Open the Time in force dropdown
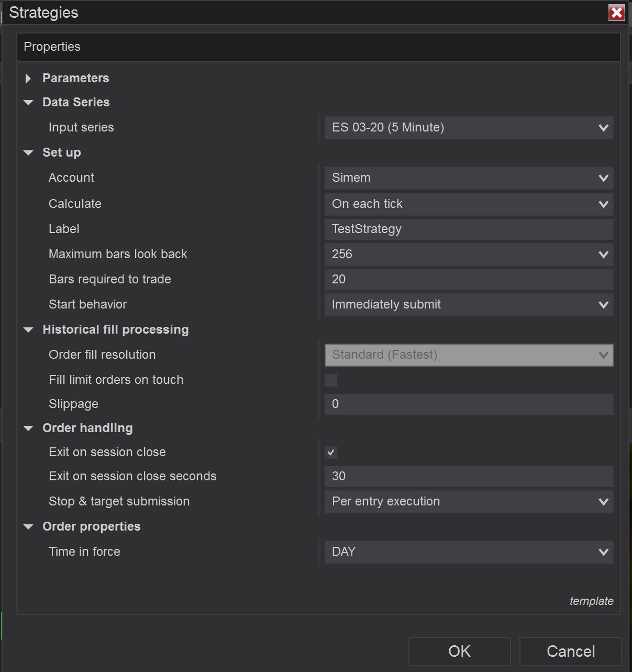632x672 pixels. click(469, 552)
